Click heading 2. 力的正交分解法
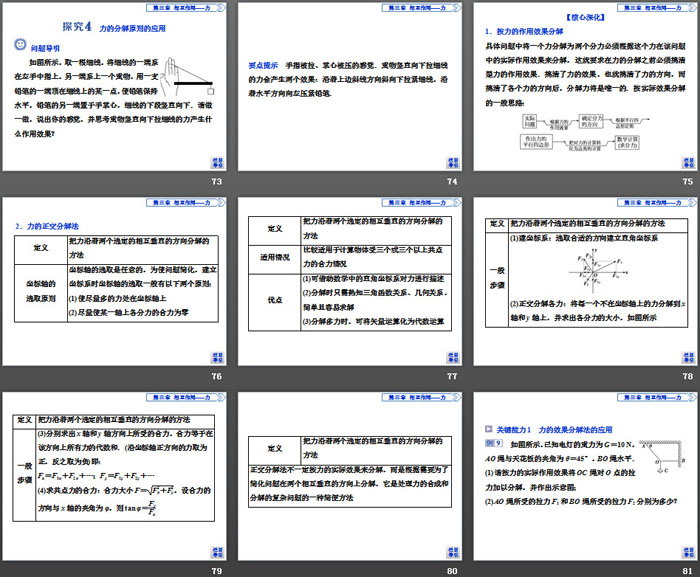 47,226
